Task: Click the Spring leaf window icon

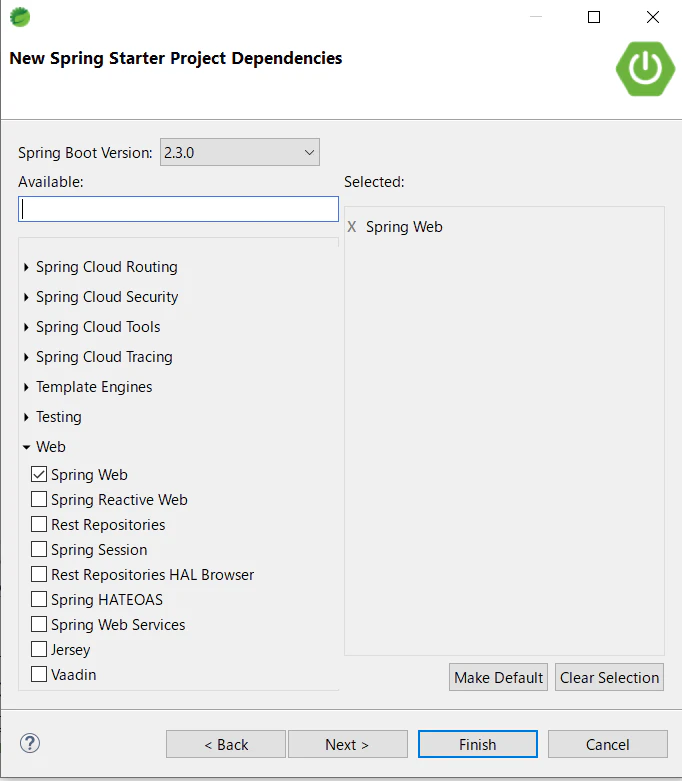Action: point(20,17)
